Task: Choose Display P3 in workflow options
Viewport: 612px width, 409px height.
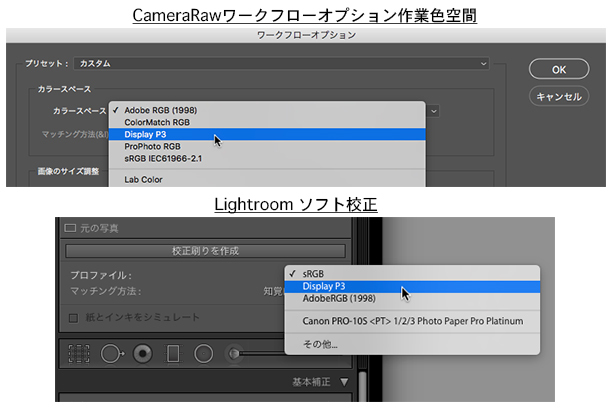Action: click(x=267, y=134)
